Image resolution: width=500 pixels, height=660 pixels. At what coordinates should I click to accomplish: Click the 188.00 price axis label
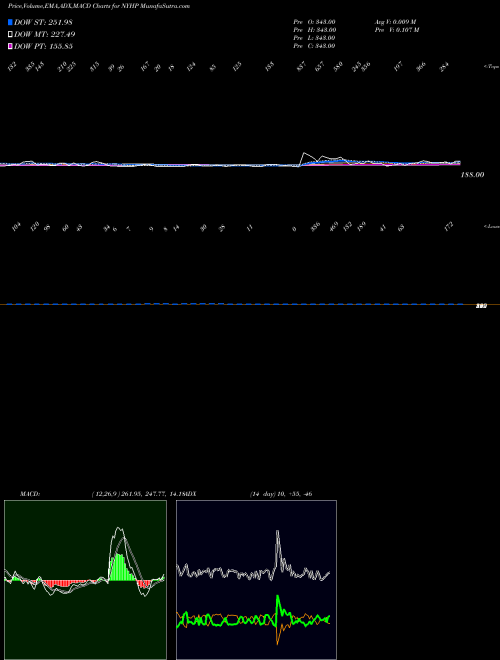pos(472,175)
